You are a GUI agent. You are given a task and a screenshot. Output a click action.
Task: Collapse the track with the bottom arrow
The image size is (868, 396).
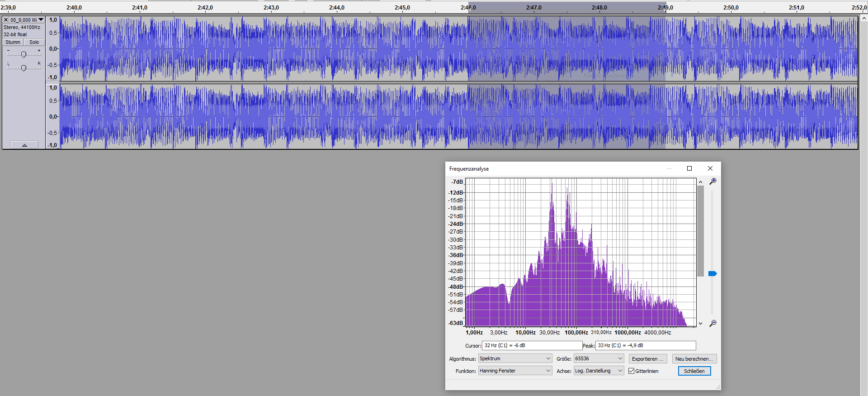coord(24,145)
